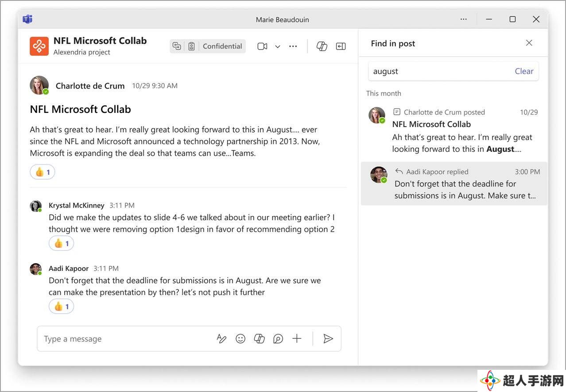Click the plus icon for more compose actions

coord(297,339)
